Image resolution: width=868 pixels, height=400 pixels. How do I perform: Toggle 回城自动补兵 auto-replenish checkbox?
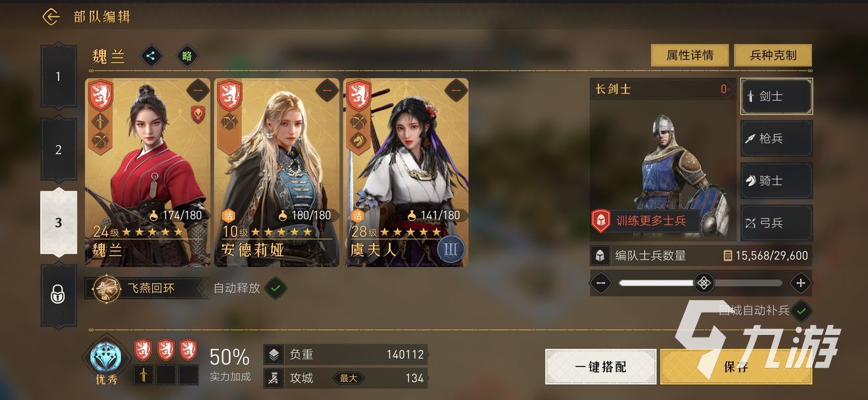coord(802,310)
